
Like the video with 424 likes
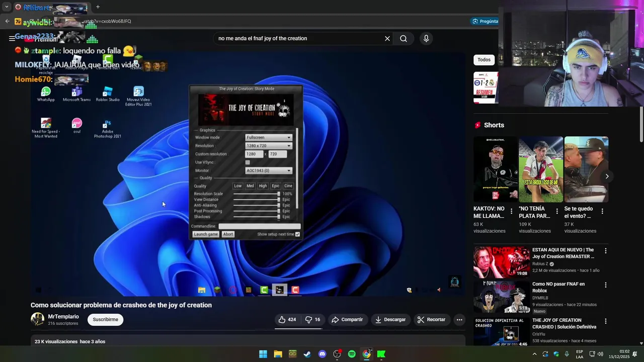coord(287,319)
